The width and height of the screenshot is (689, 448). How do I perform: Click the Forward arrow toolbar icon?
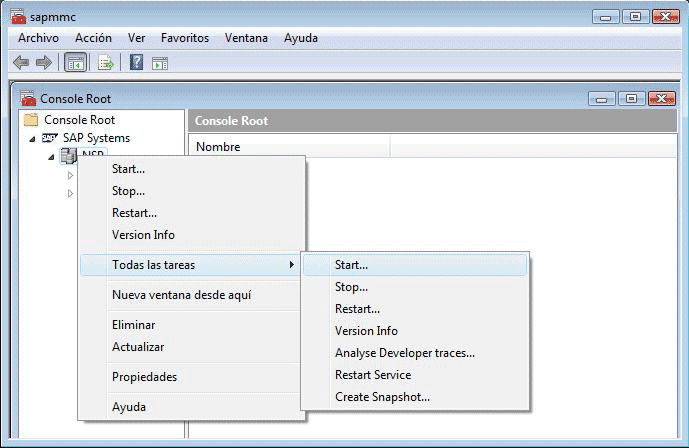[x=43, y=63]
